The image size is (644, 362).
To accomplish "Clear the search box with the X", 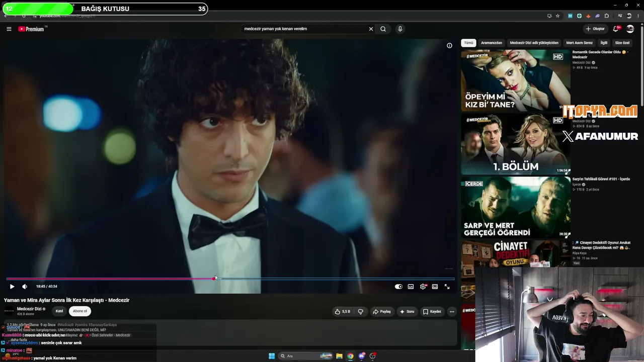I will 371,29.
